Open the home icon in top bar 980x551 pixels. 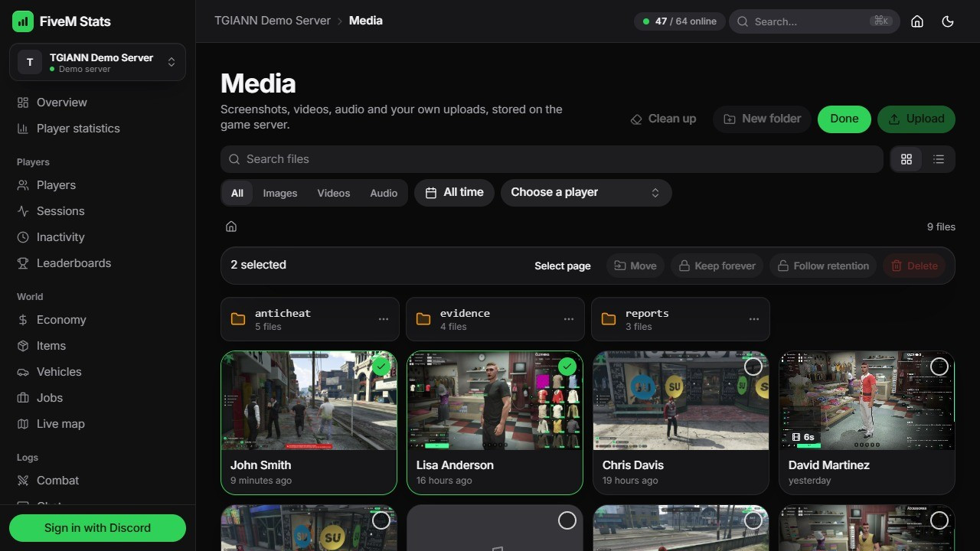(917, 21)
